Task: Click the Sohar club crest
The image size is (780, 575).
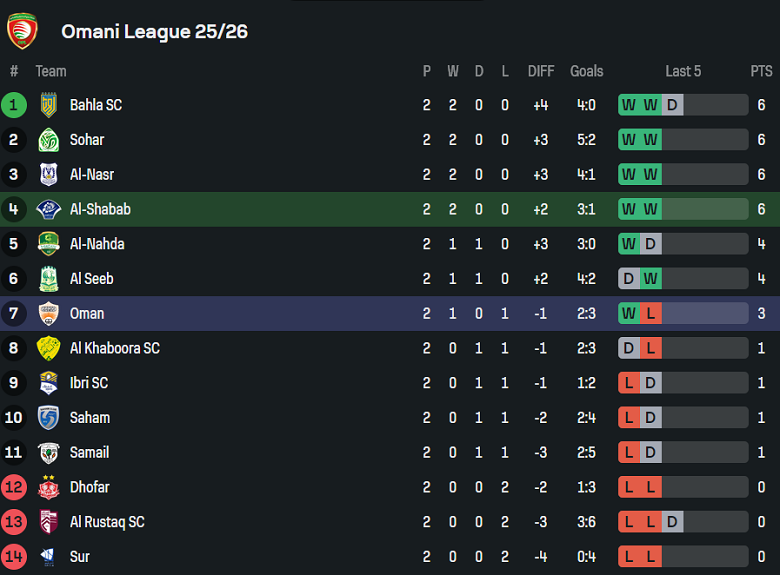Action: [48, 140]
